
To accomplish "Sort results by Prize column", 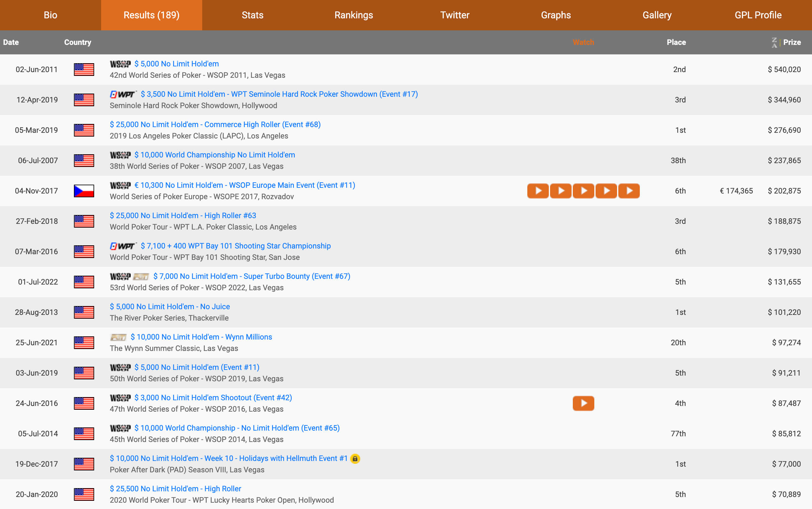I will click(791, 42).
